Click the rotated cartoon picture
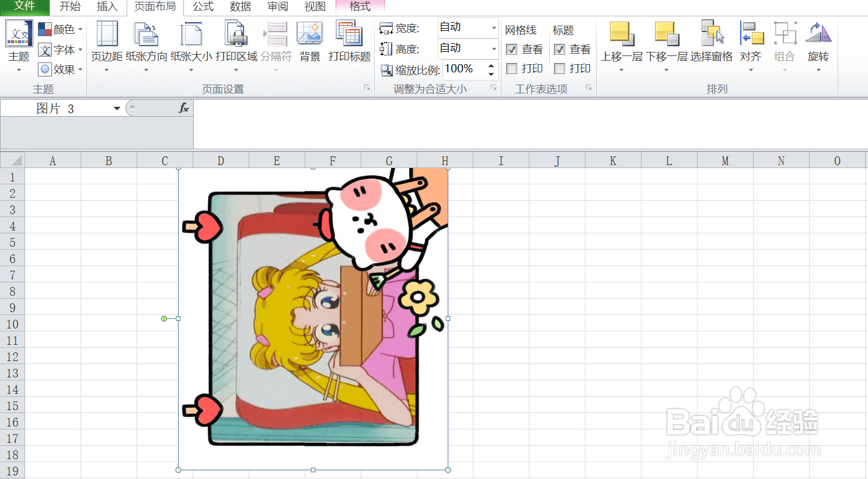The width and height of the screenshot is (868, 479). click(x=313, y=319)
